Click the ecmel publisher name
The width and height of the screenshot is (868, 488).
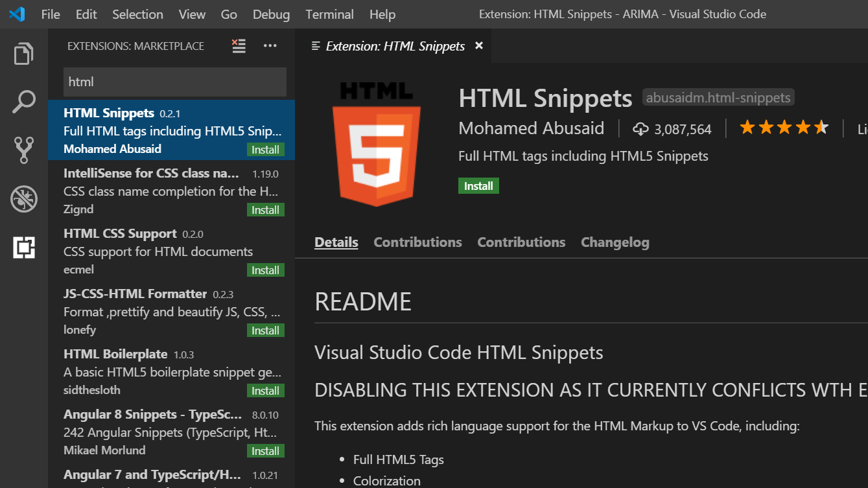pyautogui.click(x=78, y=270)
